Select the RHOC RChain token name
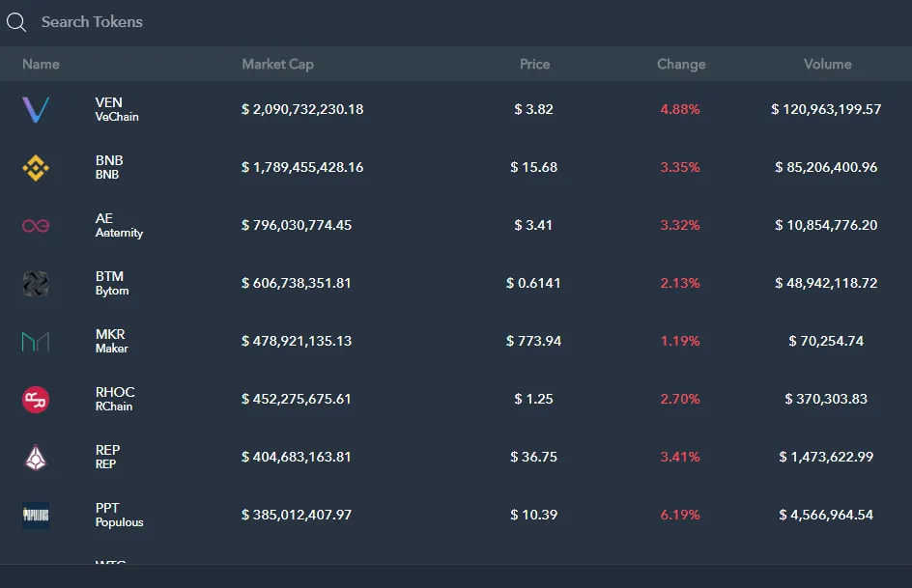This screenshot has height=588, width=912. [x=115, y=399]
